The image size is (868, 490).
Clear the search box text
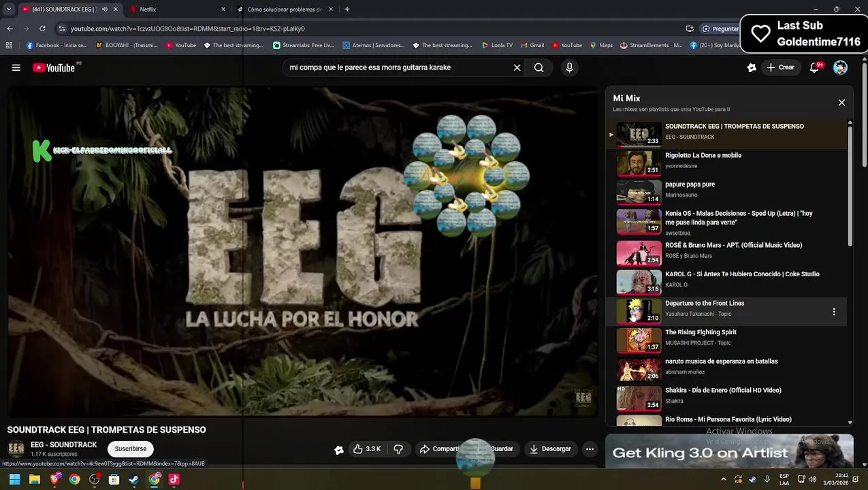pos(517,67)
